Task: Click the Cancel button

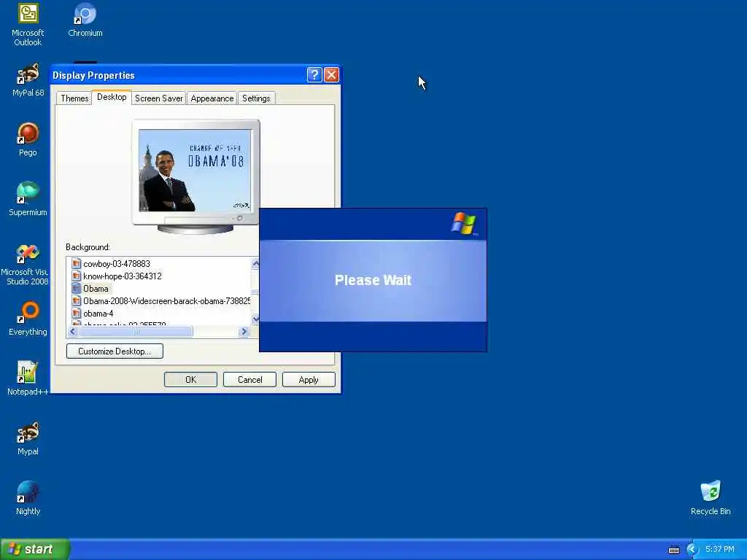Action: pos(249,379)
